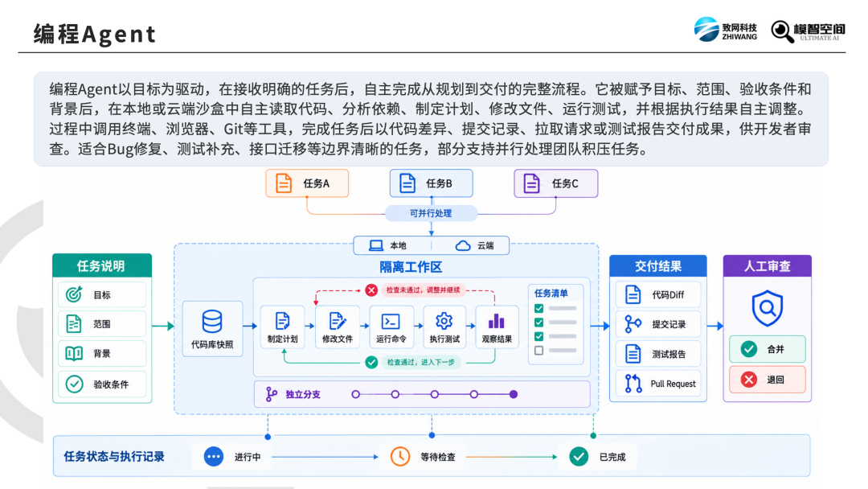Click the green 合并 button
The height and width of the screenshot is (489, 868).
[x=768, y=349]
